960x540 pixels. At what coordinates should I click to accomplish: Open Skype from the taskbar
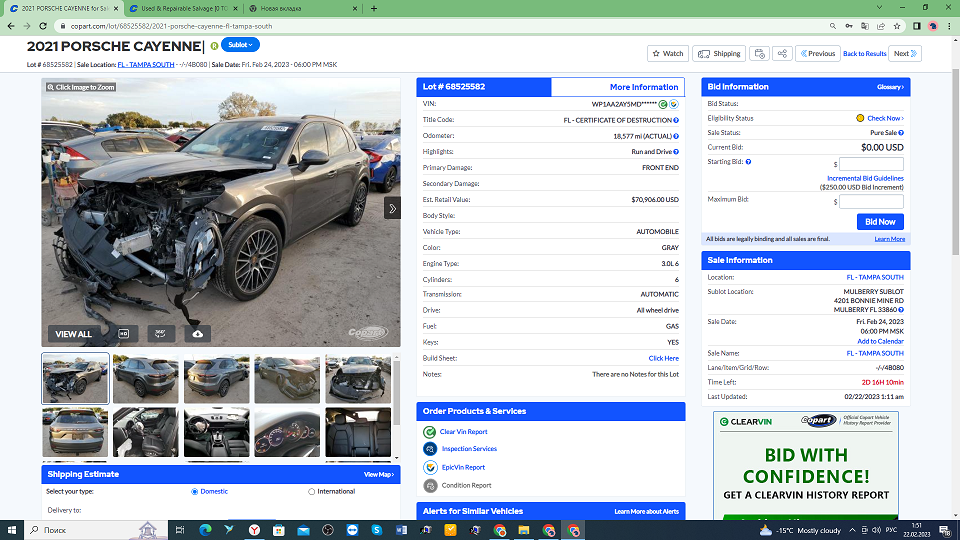coord(377,530)
